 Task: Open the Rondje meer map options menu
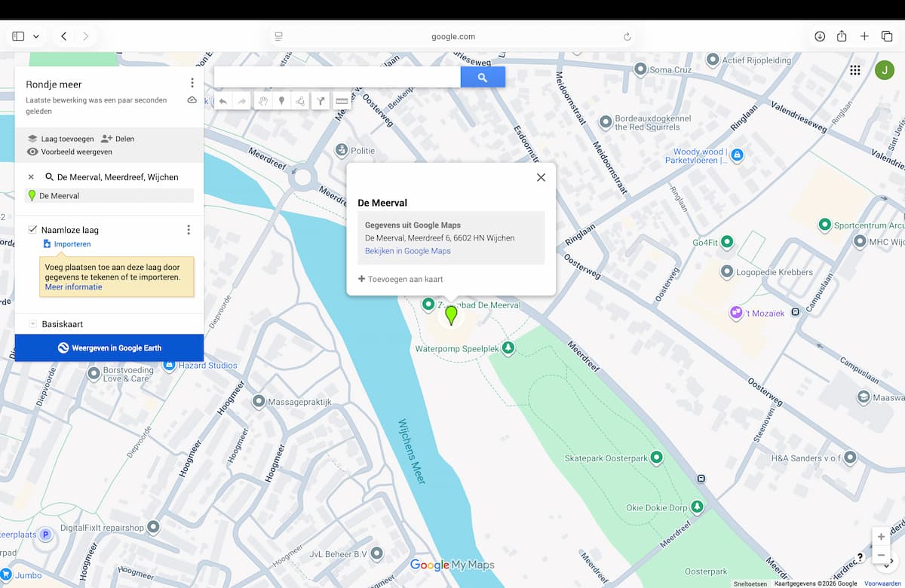[x=192, y=83]
